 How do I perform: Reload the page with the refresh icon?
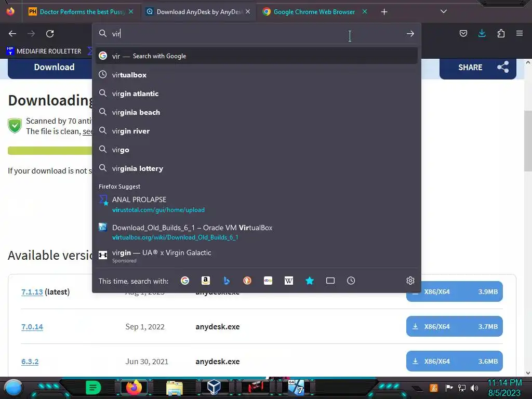(x=50, y=34)
